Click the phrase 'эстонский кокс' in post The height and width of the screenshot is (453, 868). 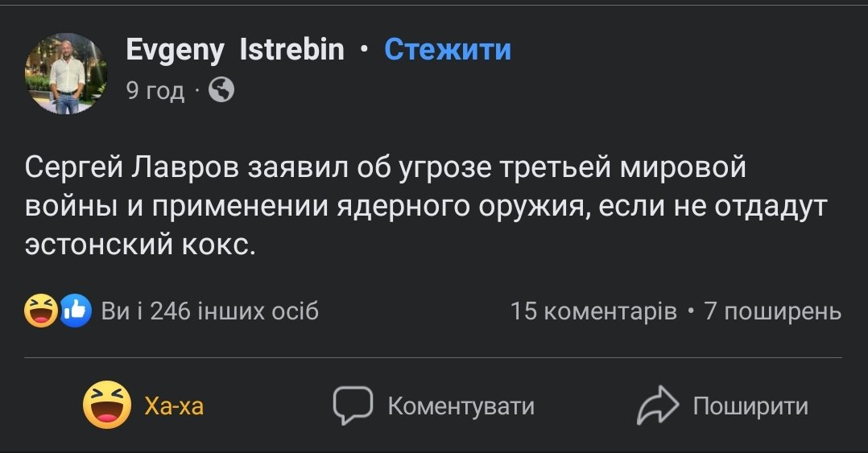click(x=139, y=244)
